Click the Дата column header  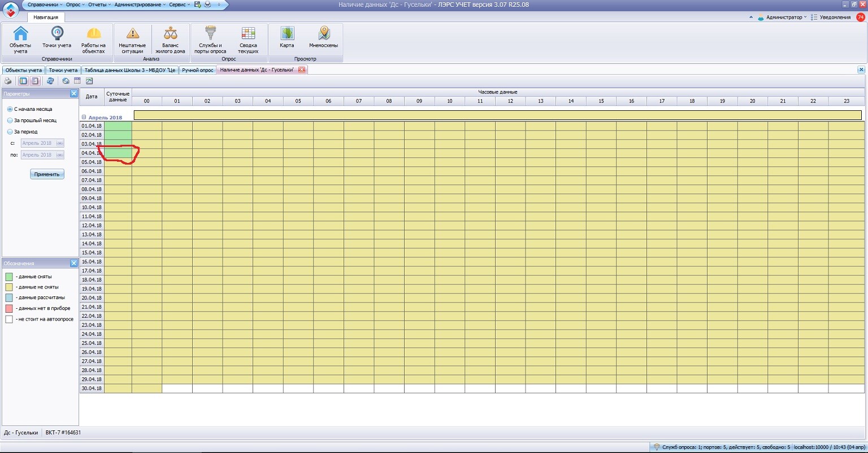[92, 97]
